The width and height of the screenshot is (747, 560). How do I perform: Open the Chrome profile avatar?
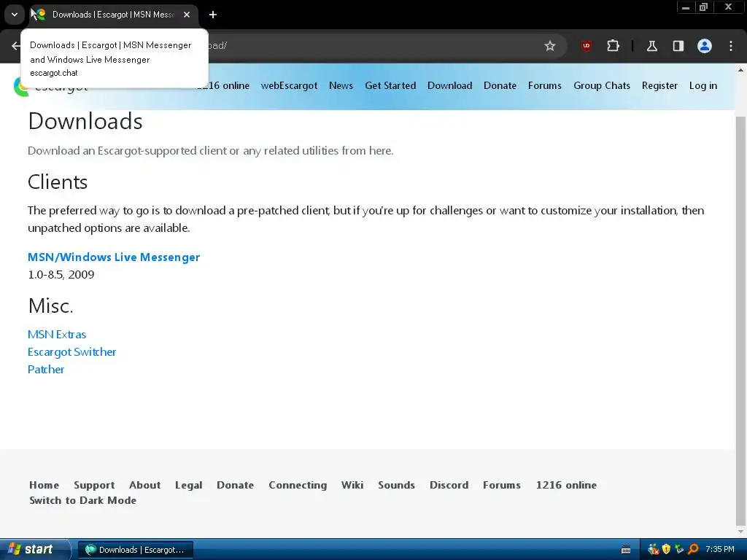[x=705, y=46]
